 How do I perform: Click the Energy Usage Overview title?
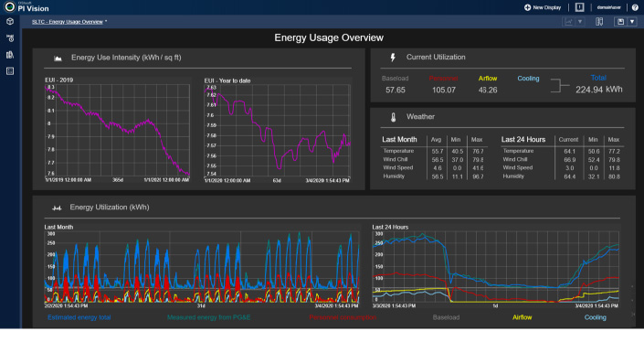click(329, 37)
